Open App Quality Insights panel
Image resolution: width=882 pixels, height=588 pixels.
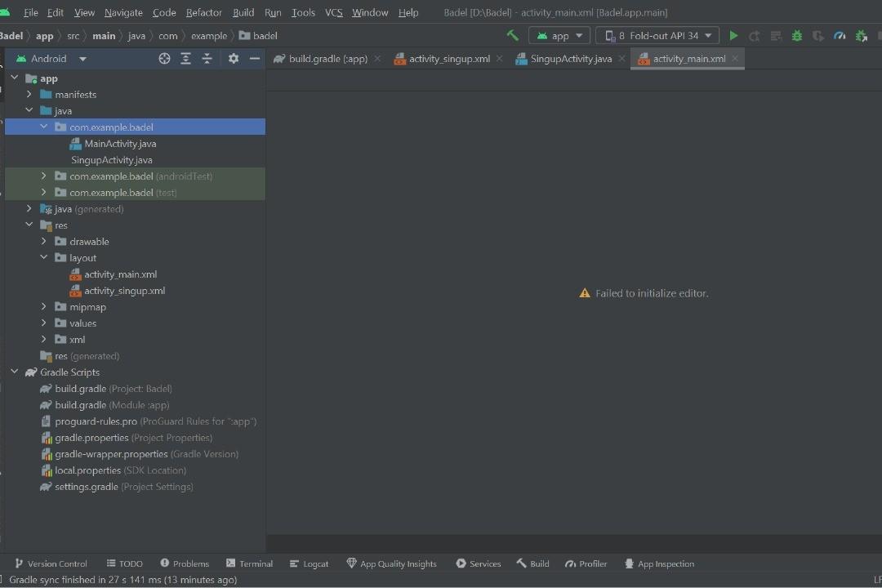pos(392,563)
